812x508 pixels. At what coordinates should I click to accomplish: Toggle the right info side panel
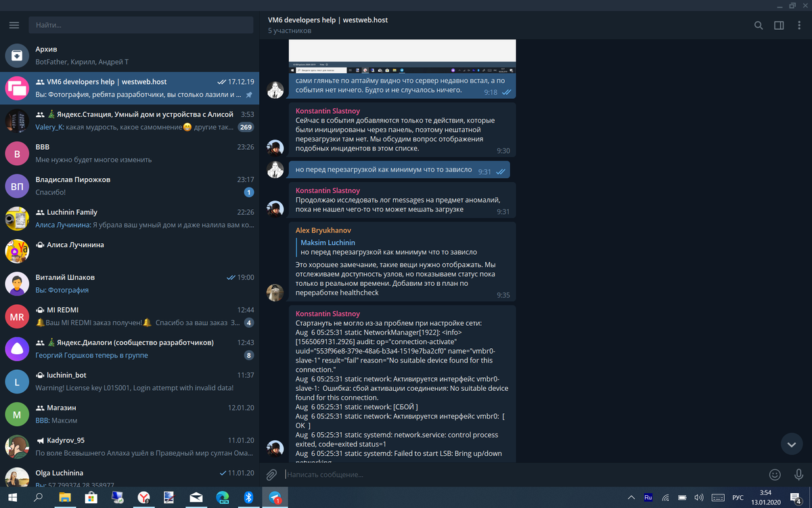tap(779, 26)
